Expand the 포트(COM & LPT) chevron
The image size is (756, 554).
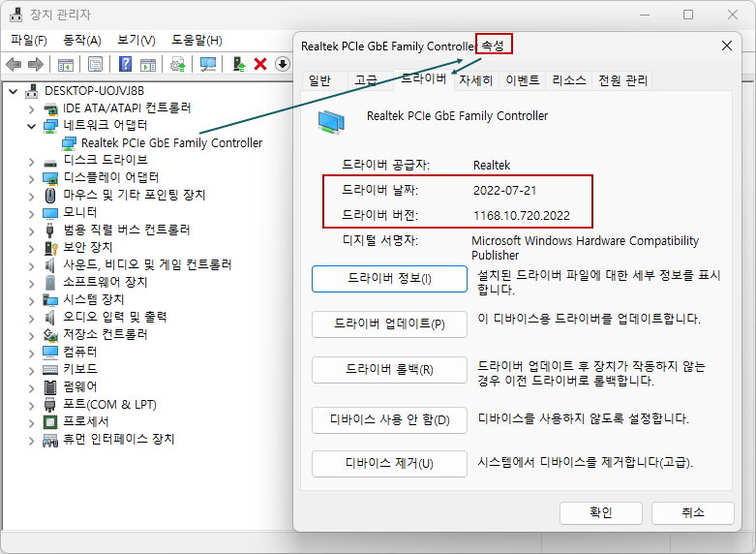[32, 406]
